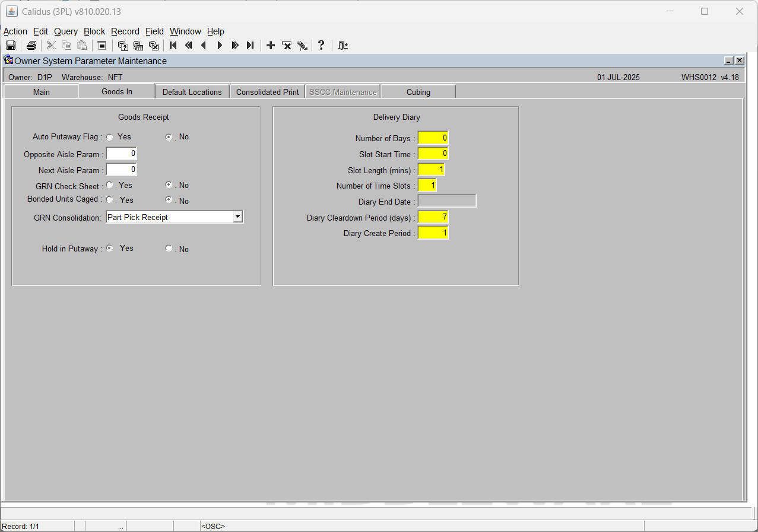The image size is (758, 532).
Task: Click the Help question mark icon
Action: click(321, 45)
